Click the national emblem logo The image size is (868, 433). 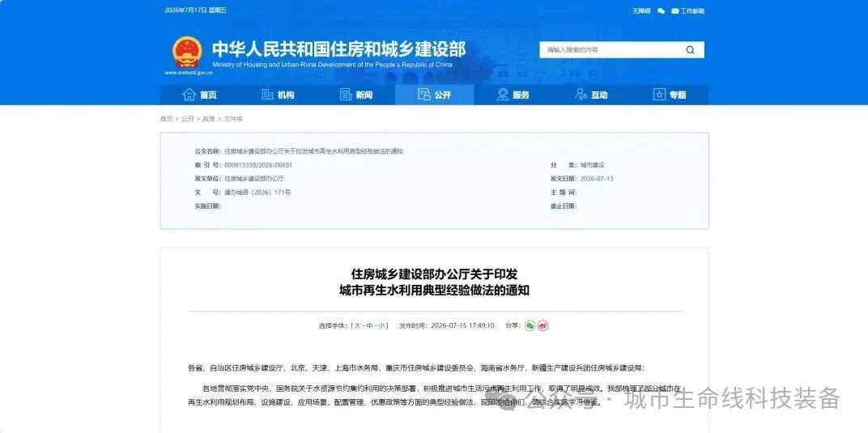coord(187,53)
